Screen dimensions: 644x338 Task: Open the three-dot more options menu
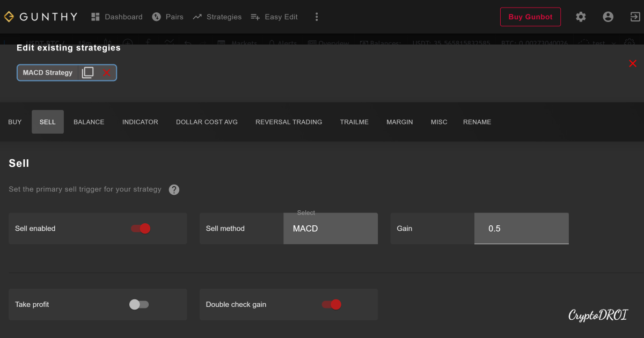(317, 17)
